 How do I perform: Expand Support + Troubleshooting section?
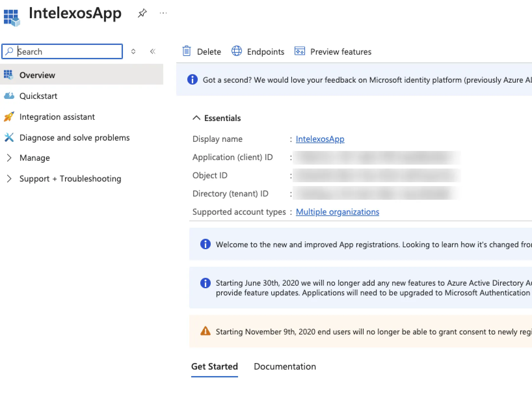click(x=9, y=179)
